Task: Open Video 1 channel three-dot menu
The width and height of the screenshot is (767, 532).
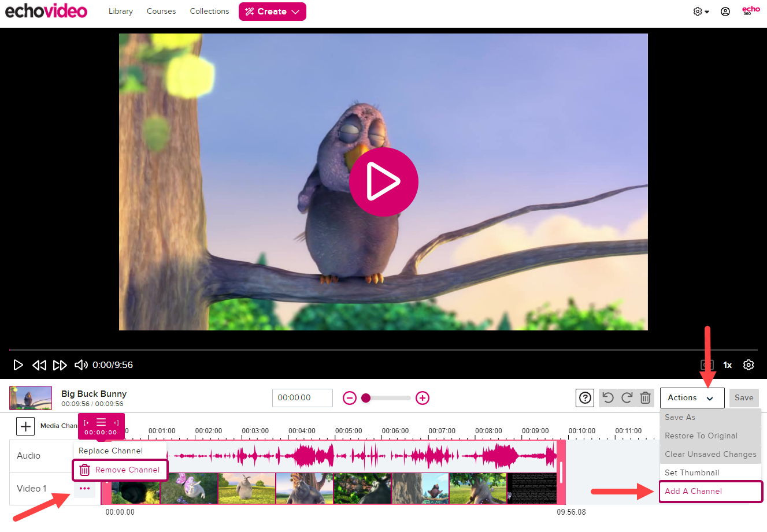Action: [x=84, y=489]
